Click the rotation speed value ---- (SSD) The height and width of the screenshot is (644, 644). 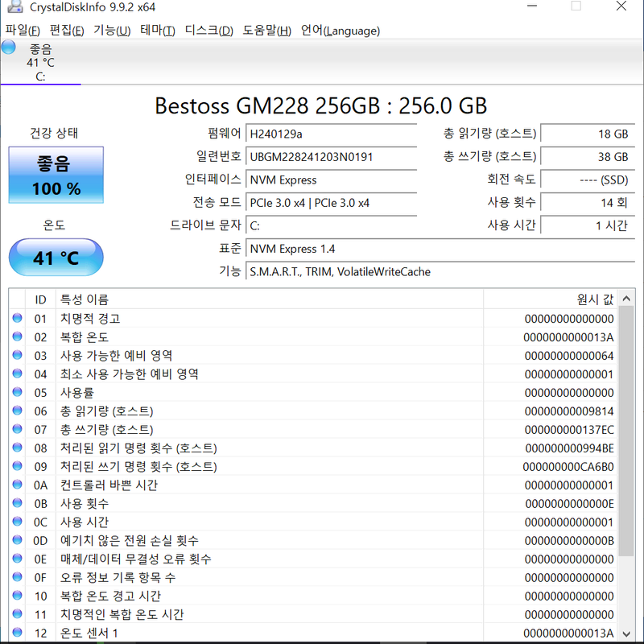click(588, 180)
